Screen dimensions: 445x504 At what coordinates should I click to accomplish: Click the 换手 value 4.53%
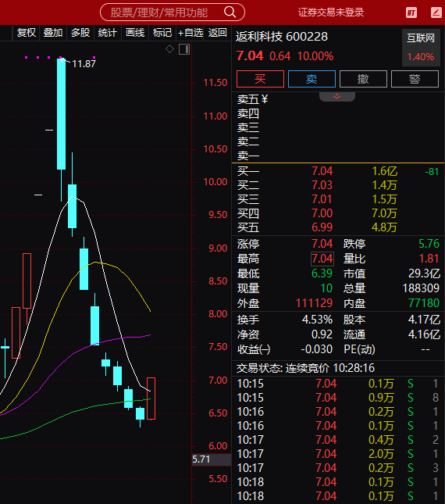[x=317, y=320]
